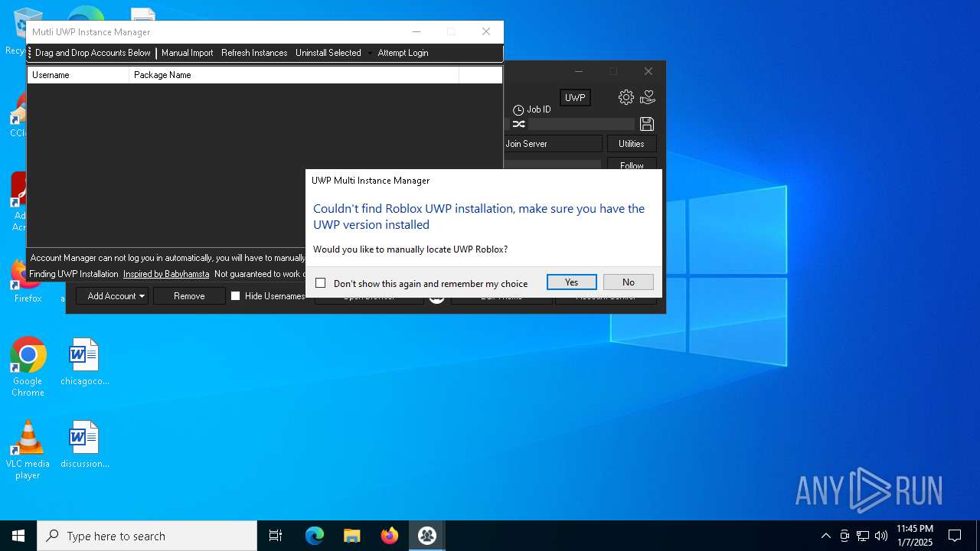The image size is (980, 551).
Task: Click Join Server in Account Manager
Action: click(553, 144)
